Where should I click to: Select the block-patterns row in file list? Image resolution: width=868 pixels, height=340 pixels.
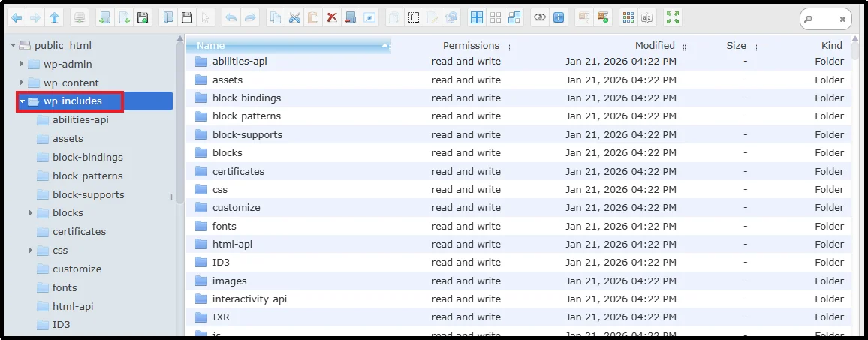click(x=520, y=116)
